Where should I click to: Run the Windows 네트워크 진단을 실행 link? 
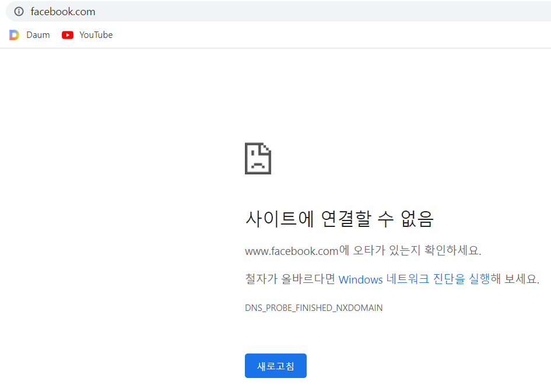pos(414,279)
